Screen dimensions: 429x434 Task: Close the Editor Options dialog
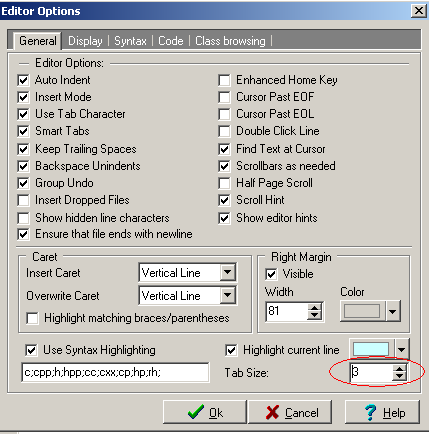click(419, 11)
